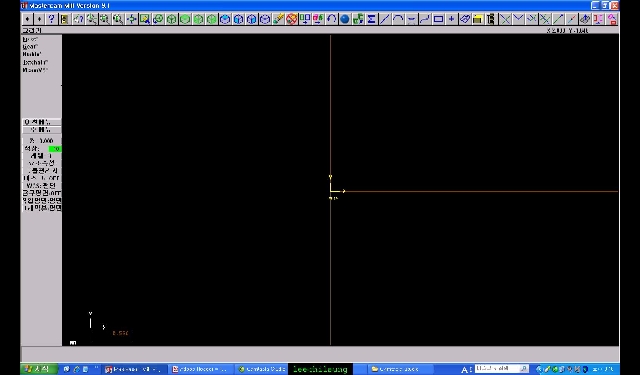Image resolution: width=640 pixels, height=375 pixels.
Task: Click the Z depth value field
Action: (42, 140)
